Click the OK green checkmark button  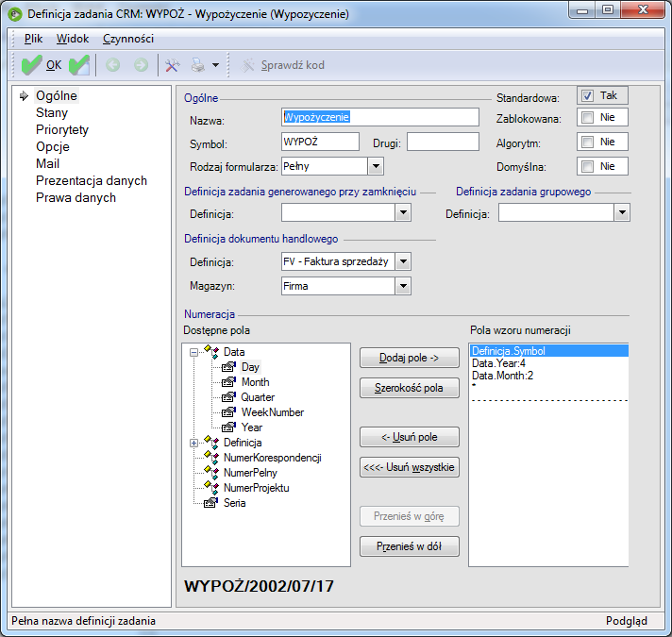[42, 65]
